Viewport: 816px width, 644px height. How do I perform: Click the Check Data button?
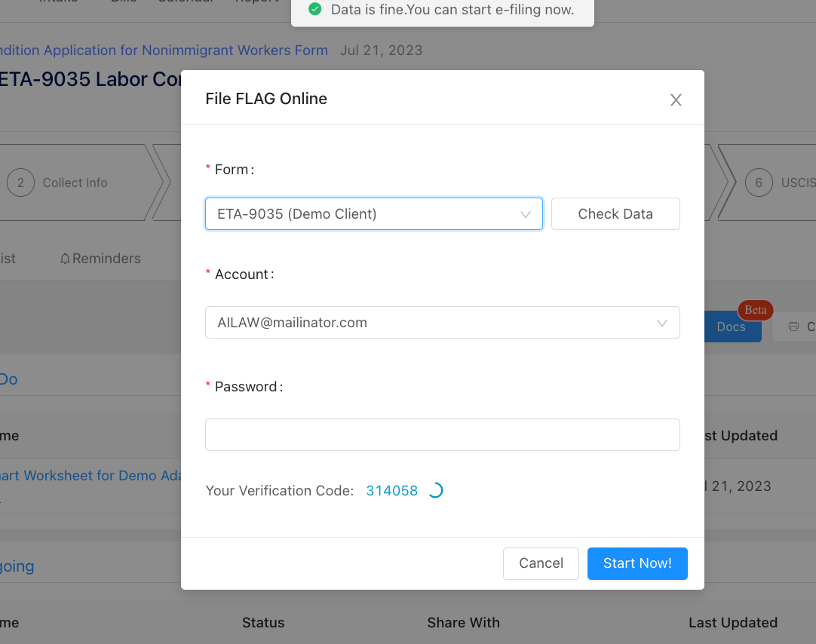615,214
